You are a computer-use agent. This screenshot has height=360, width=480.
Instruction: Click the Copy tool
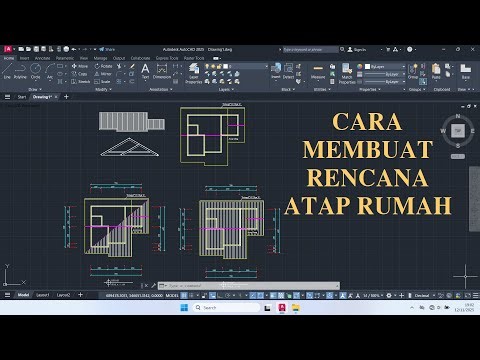point(79,74)
